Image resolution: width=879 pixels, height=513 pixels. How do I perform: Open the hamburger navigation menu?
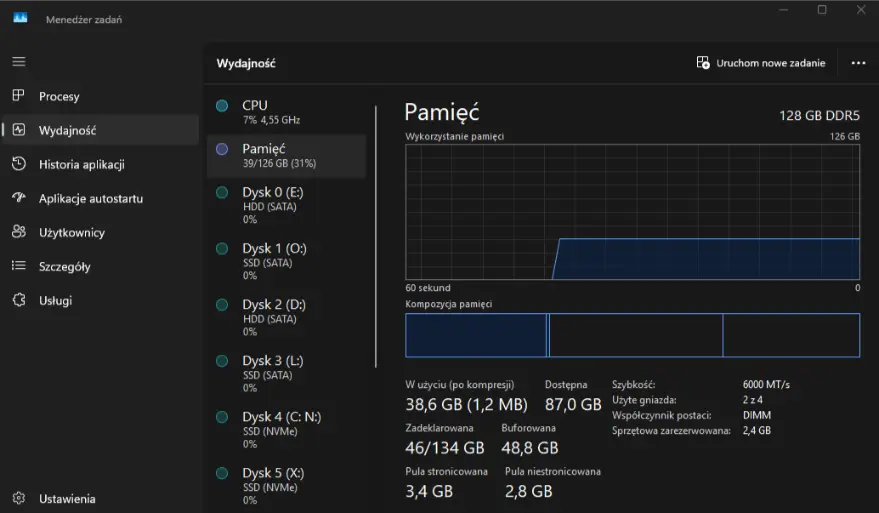click(x=19, y=62)
